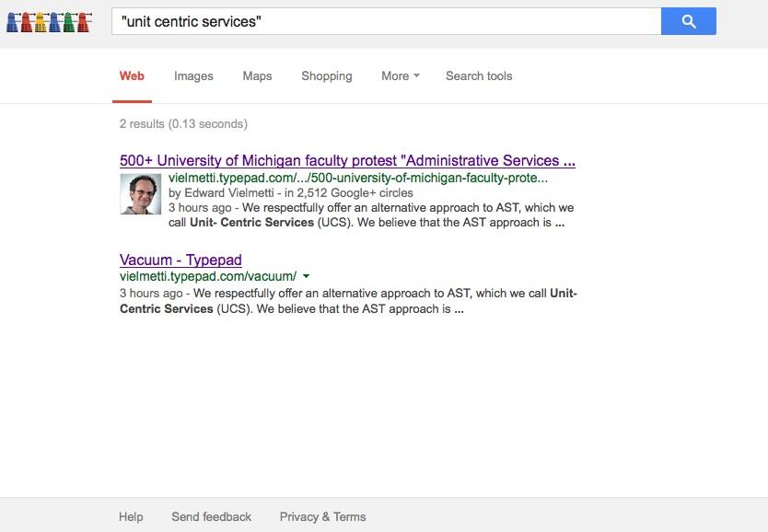This screenshot has width=768, height=532.
Task: Click Send feedback in the footer
Action: click(x=211, y=517)
